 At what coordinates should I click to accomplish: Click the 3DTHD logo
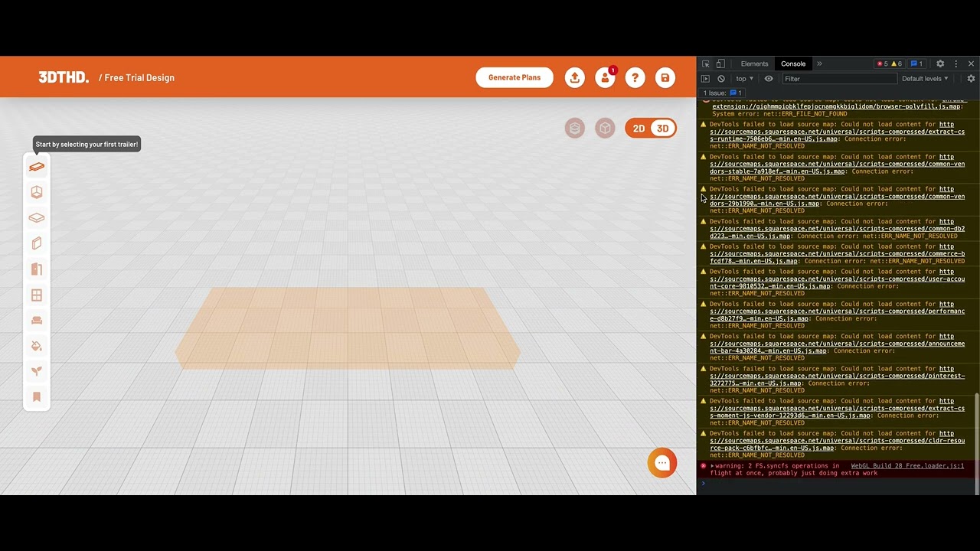pyautogui.click(x=64, y=77)
